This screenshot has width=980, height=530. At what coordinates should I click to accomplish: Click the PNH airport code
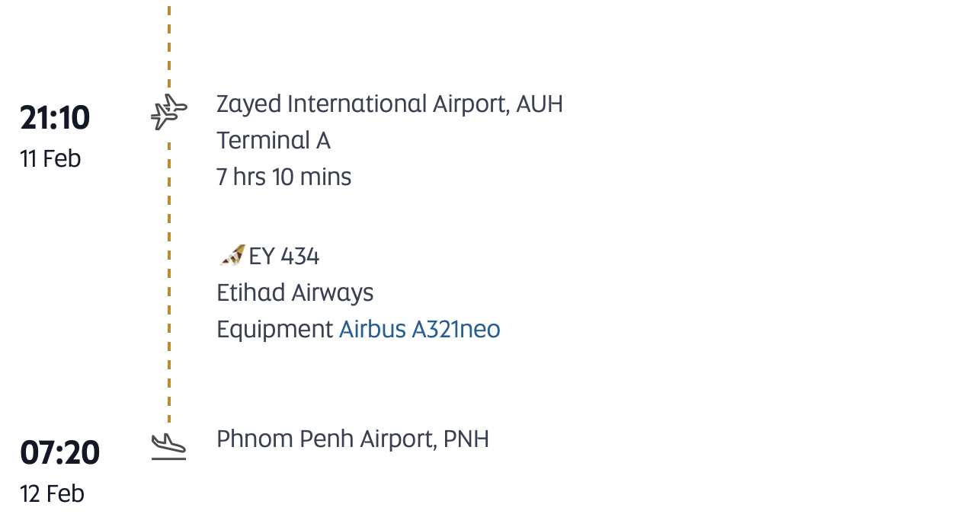[466, 439]
